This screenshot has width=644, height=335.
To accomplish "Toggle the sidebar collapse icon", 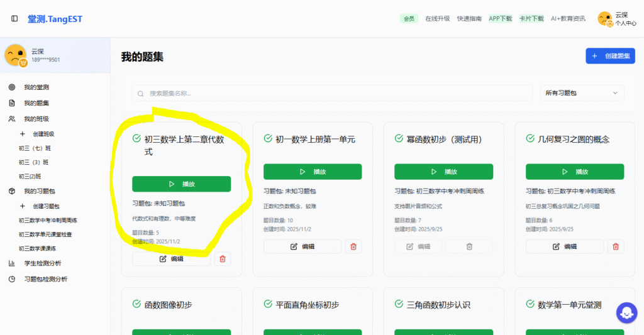I will (14, 19).
